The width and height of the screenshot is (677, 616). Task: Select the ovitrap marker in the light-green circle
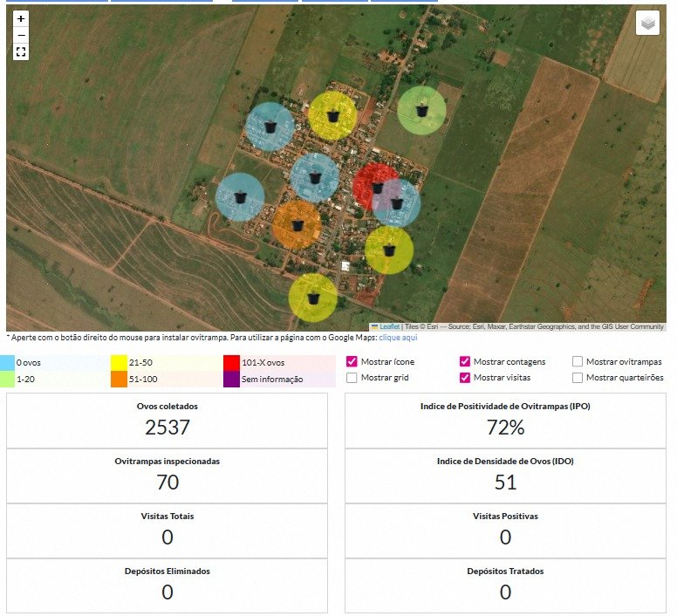422,111
